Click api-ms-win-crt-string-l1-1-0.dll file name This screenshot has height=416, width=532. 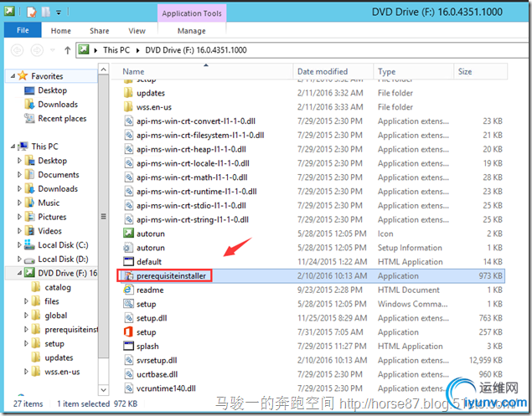[x=193, y=219]
